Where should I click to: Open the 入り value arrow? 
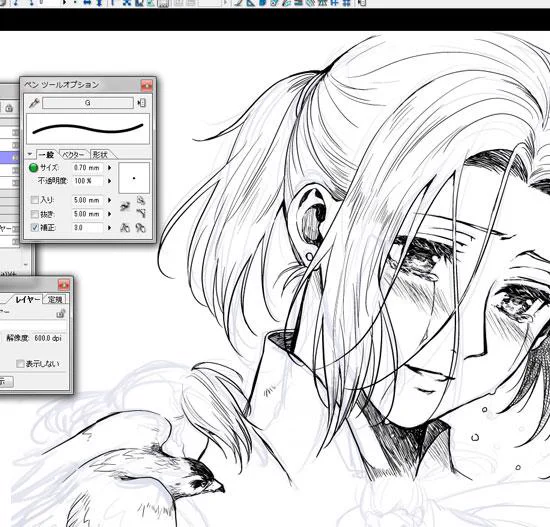pos(109,200)
